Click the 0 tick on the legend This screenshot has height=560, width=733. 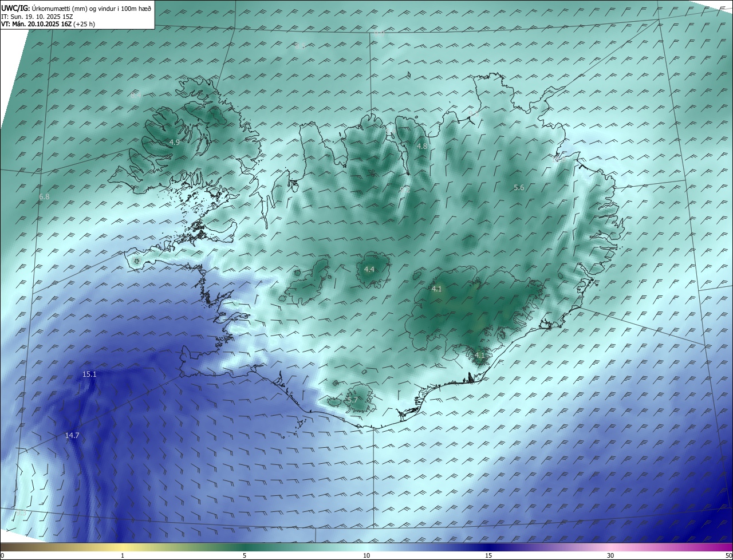pyautogui.click(x=2, y=555)
